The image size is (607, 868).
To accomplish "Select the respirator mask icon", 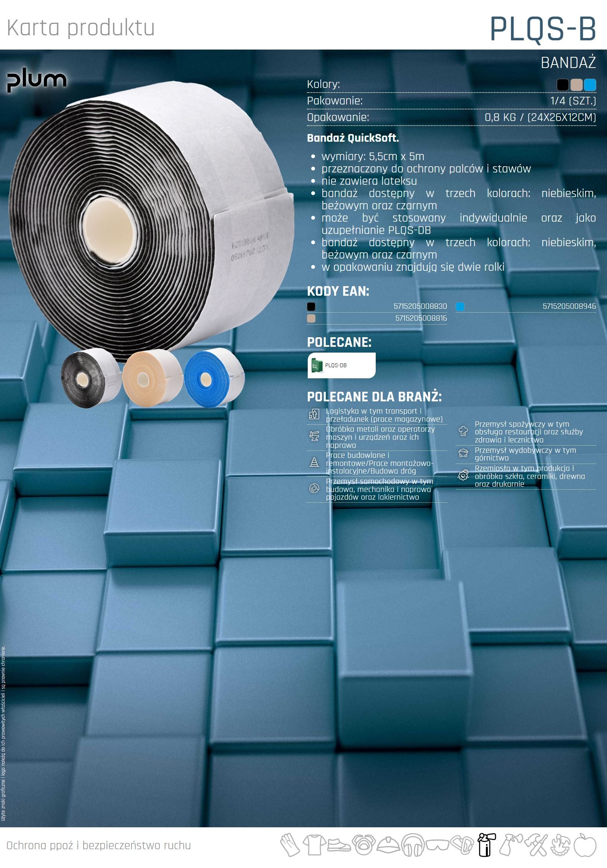I will point(363,845).
